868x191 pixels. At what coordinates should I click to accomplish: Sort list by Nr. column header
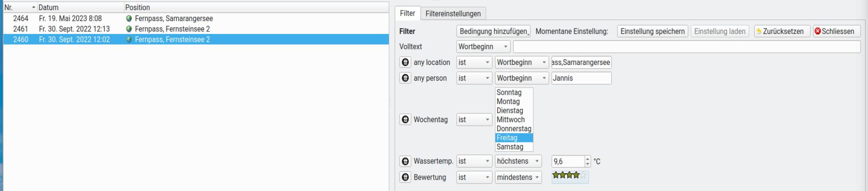pyautogui.click(x=19, y=7)
